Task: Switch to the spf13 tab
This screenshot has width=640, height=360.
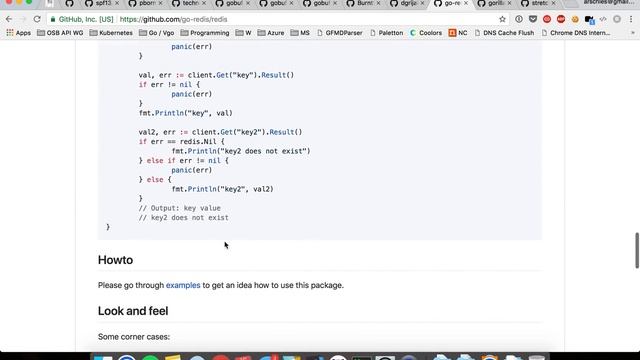Action: click(101, 3)
